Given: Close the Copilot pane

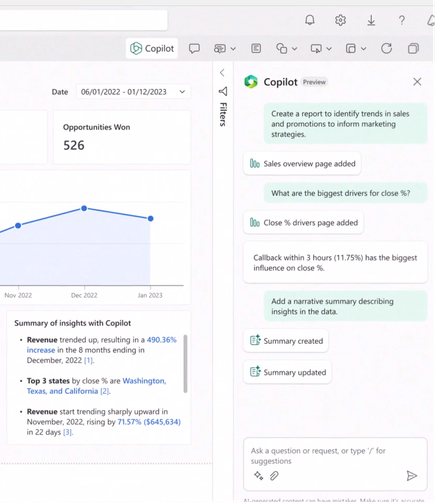Looking at the screenshot, I should (417, 82).
